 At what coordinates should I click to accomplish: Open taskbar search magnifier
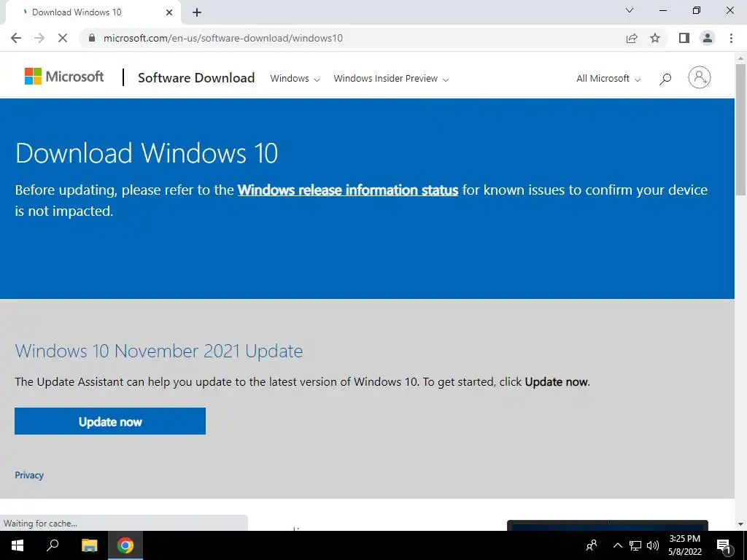coord(53,545)
